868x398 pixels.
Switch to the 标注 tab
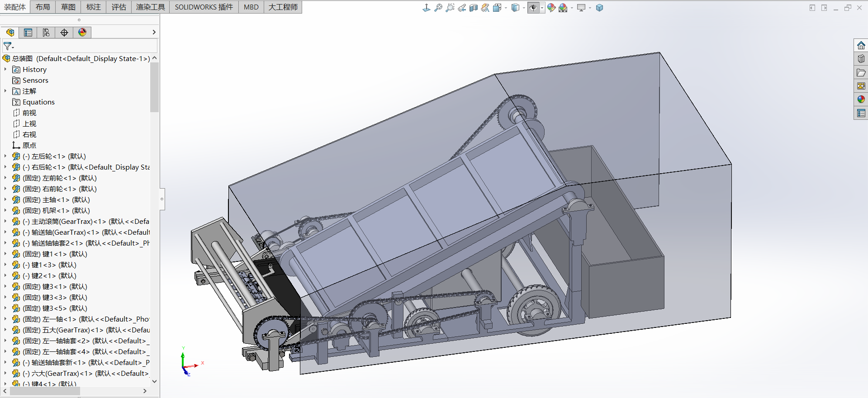coord(94,7)
